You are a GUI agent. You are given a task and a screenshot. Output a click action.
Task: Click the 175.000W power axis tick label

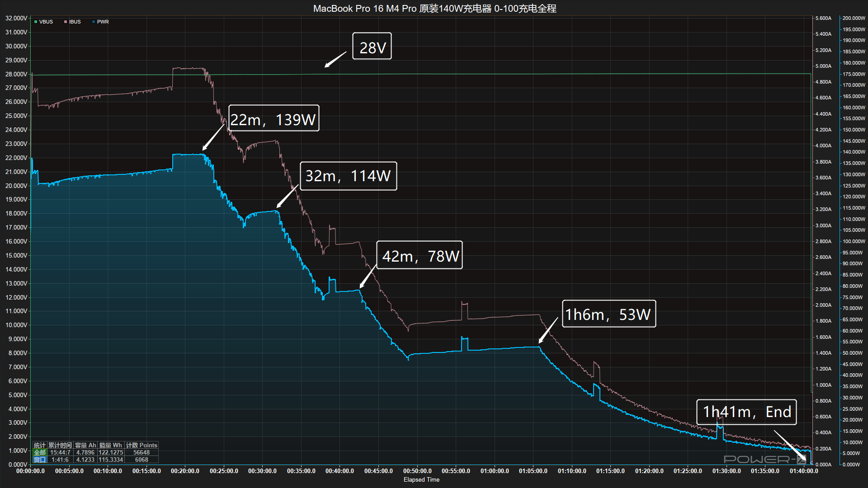point(854,74)
